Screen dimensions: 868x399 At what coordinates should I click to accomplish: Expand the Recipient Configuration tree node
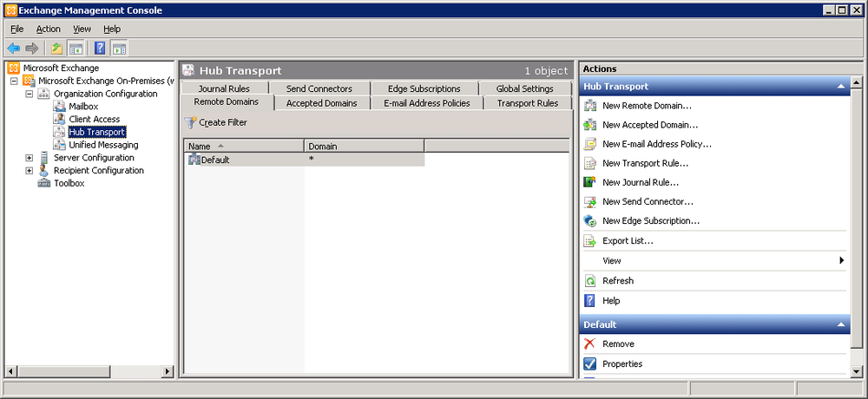click(x=29, y=171)
